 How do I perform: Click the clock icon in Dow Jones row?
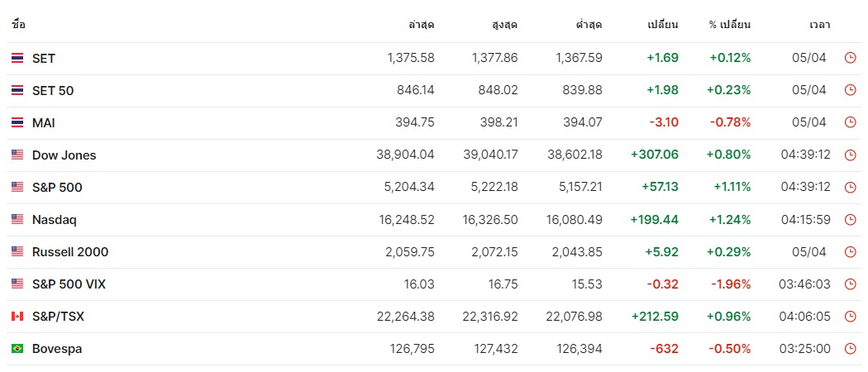851,155
